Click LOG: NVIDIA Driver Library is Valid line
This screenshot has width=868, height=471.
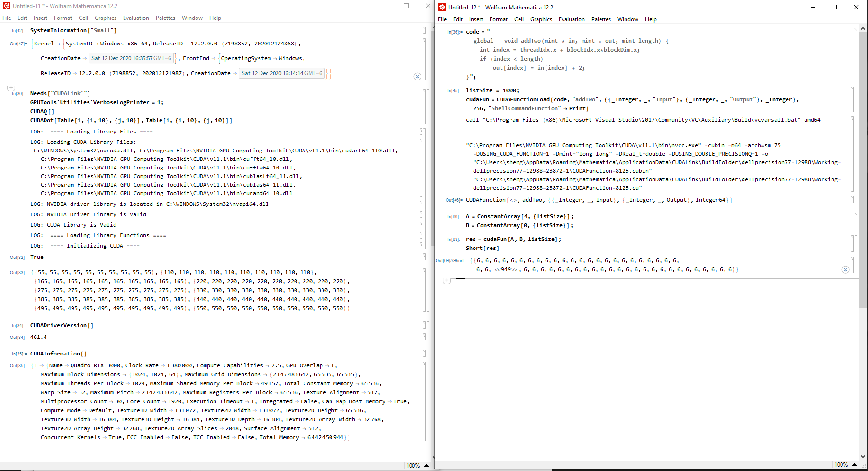pos(89,214)
